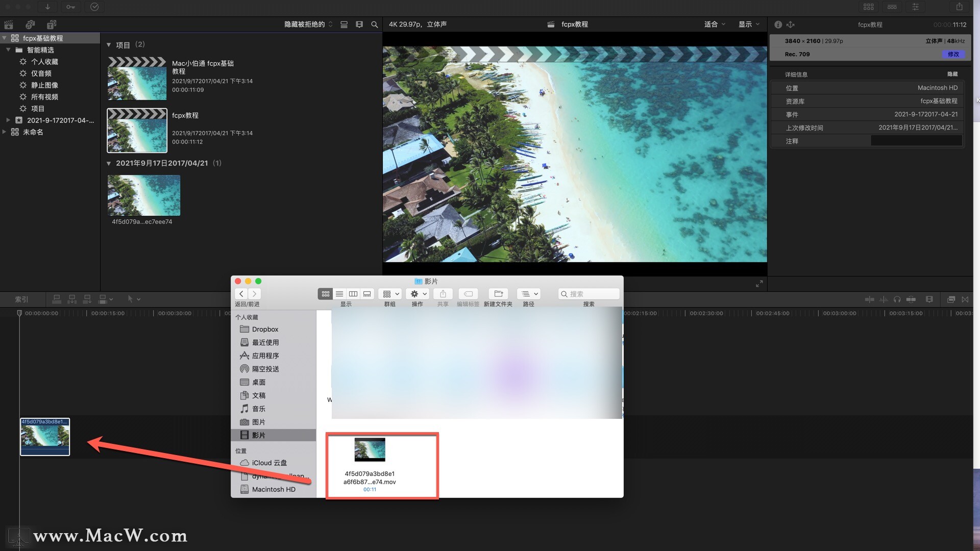980x551 pixels.
Task: Open the titles and generators sidebar
Action: pyautogui.click(x=51, y=24)
